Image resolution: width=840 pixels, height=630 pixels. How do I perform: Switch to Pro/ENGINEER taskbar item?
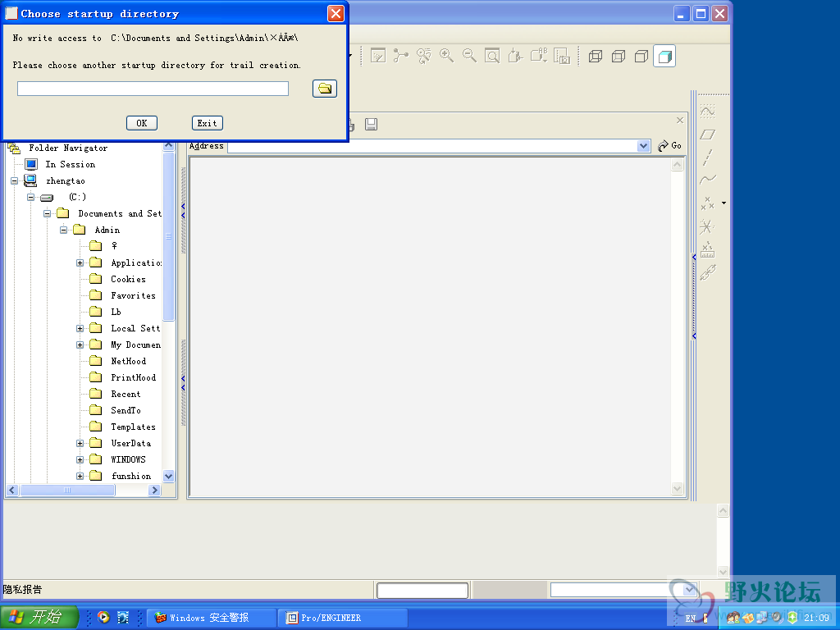[x=343, y=618]
